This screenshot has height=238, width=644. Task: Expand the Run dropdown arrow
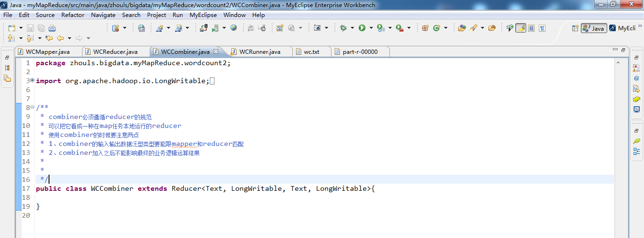coord(371,28)
